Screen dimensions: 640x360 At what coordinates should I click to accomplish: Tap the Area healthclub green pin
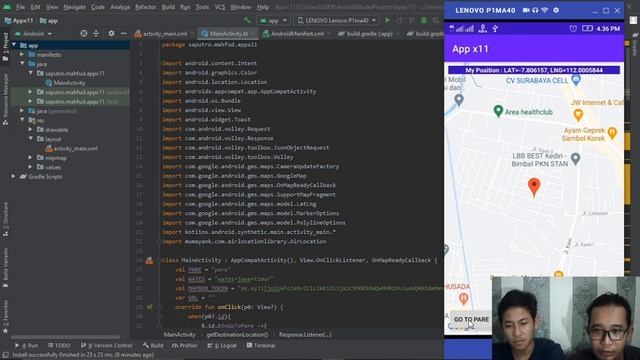[x=498, y=111]
